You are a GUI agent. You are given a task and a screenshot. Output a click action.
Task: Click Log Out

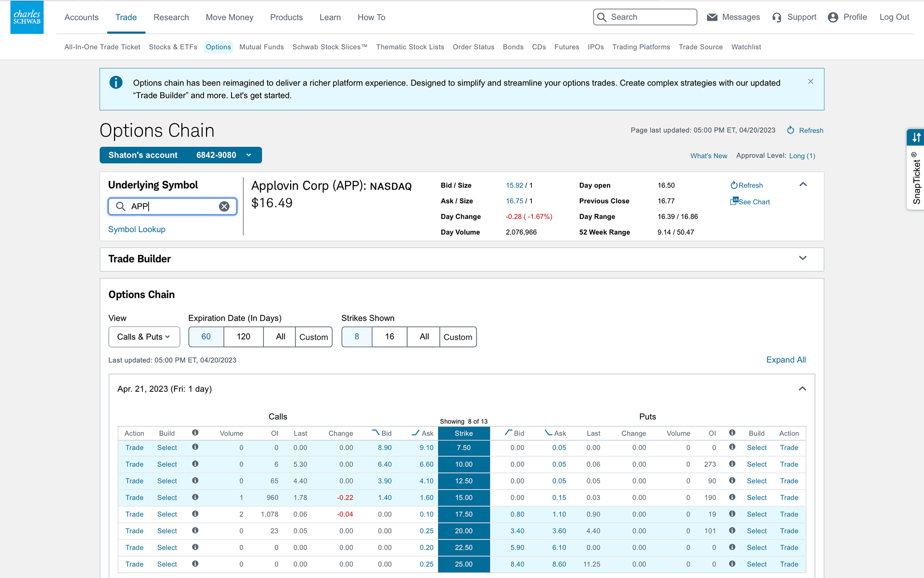(894, 17)
